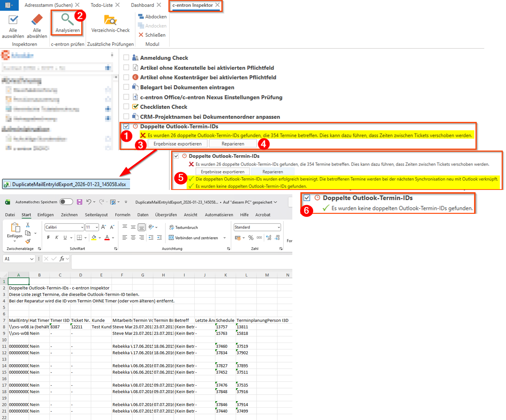Toggle Automatisches Speichern switch
The height and width of the screenshot is (420, 506).
66,202
